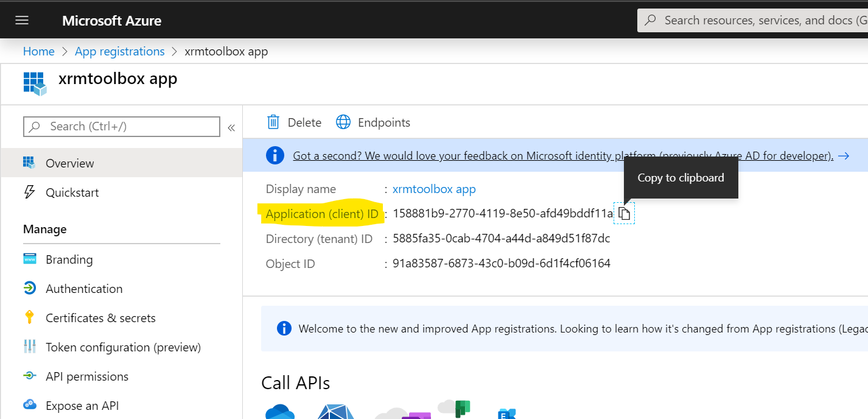The image size is (868, 419).
Task: Open the Azure portal hamburger menu
Action: (22, 19)
